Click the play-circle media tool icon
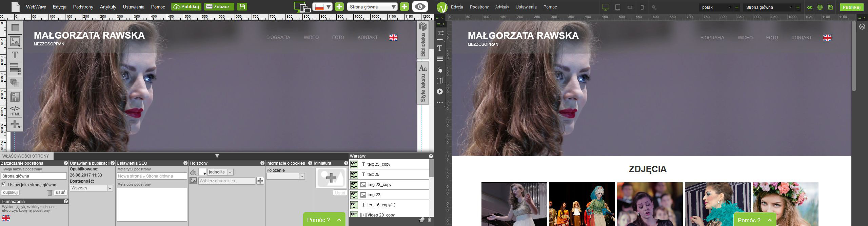 pos(440,91)
